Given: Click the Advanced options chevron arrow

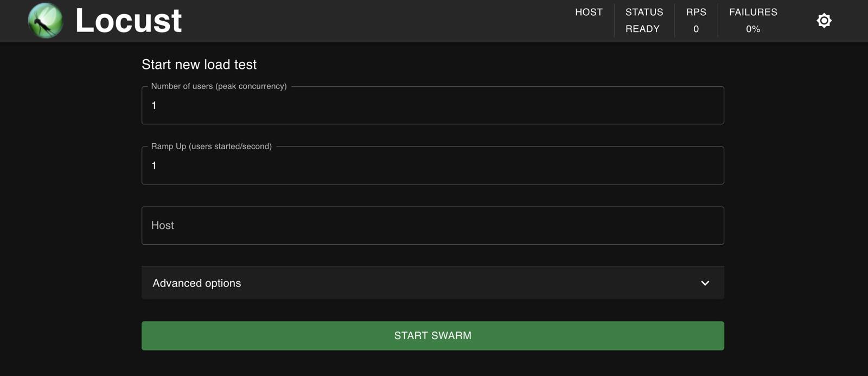Looking at the screenshot, I should 705,283.
